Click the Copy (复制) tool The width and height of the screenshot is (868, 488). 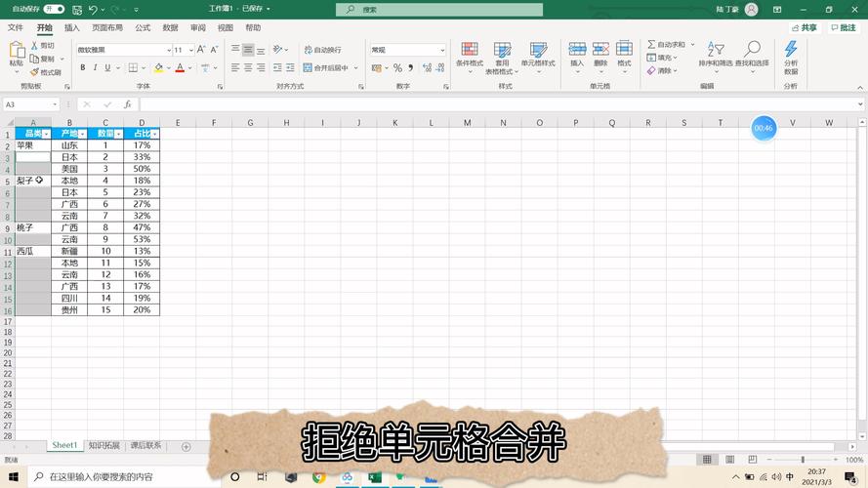(x=43, y=59)
